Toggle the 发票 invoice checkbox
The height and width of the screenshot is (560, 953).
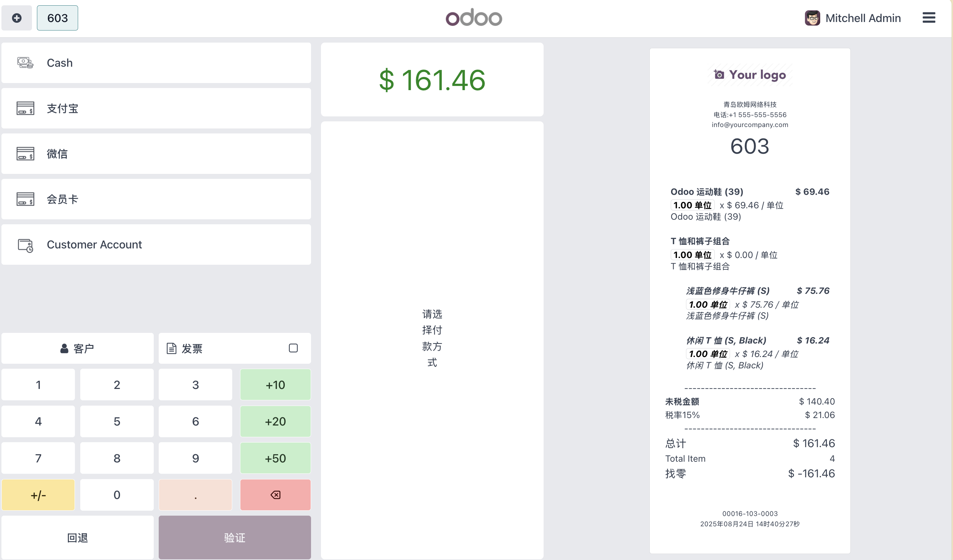(293, 348)
